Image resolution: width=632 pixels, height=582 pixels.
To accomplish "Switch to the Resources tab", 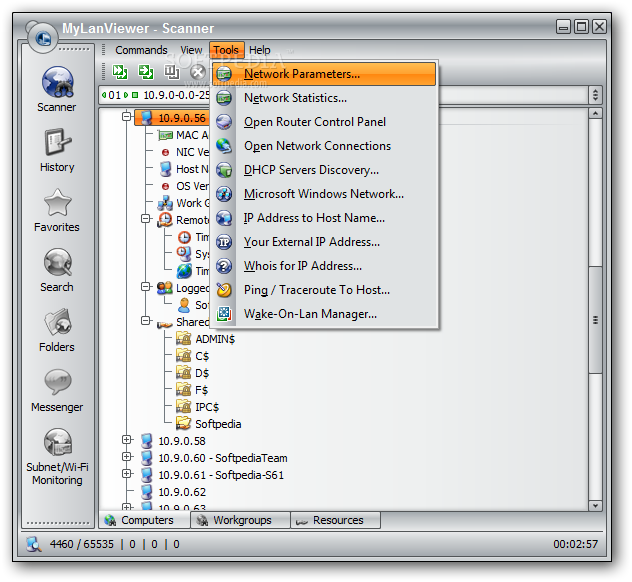I will coord(335,520).
